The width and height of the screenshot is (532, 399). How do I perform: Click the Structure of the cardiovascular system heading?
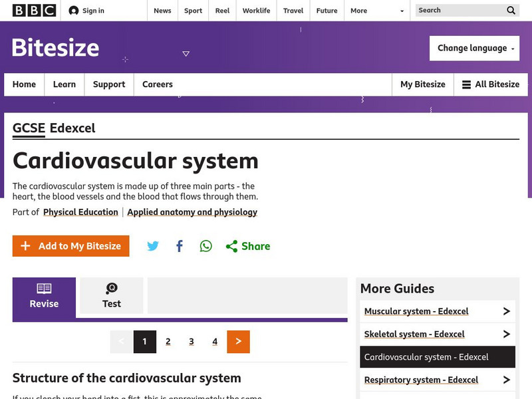coord(126,378)
